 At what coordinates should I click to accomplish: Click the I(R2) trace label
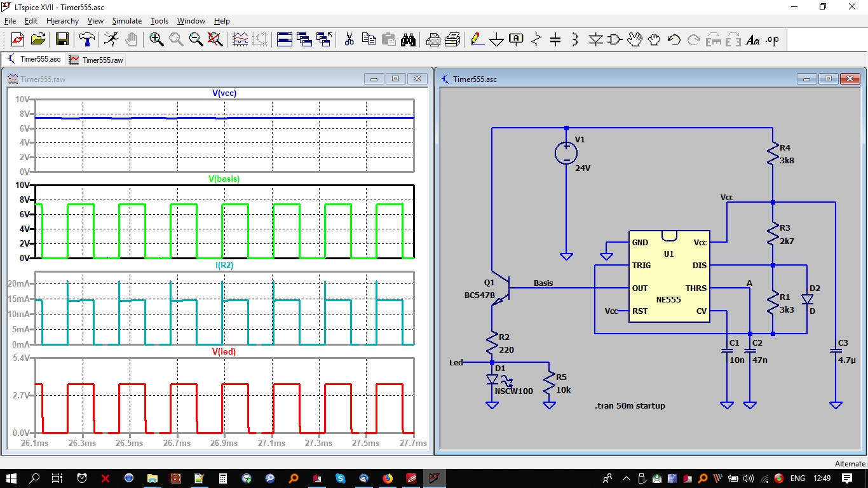tap(223, 266)
